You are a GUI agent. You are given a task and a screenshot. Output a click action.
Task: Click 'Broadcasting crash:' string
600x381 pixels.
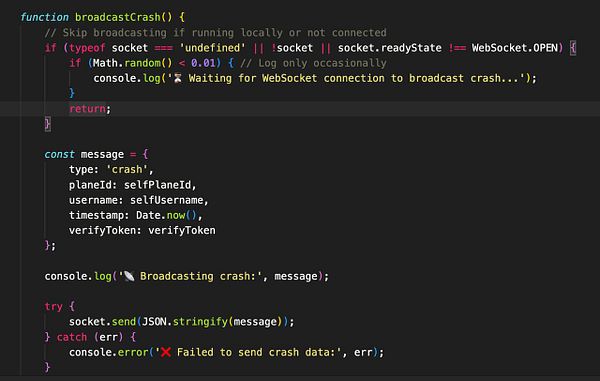[198, 276]
